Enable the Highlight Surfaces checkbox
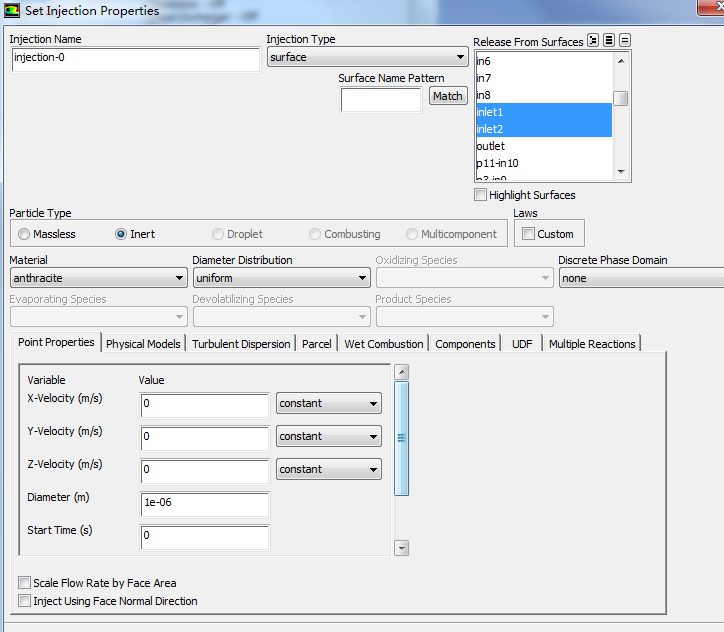Viewport: 724px width, 632px height. pyautogui.click(x=480, y=195)
